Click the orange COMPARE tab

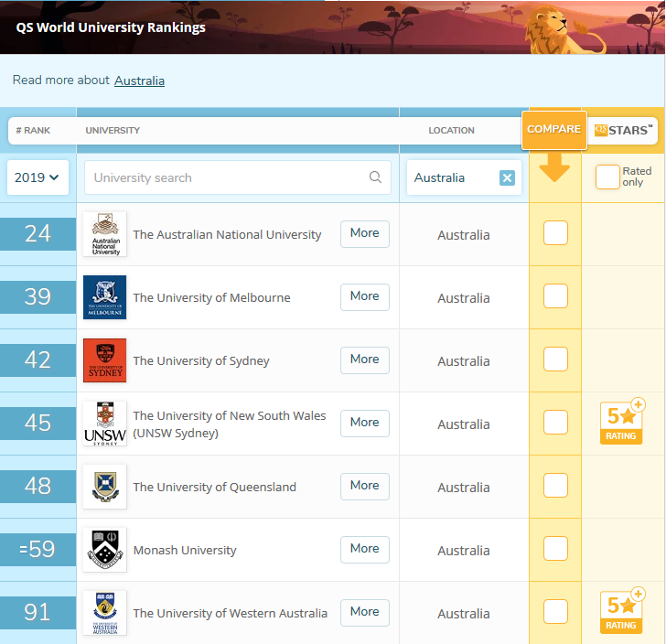tap(554, 130)
